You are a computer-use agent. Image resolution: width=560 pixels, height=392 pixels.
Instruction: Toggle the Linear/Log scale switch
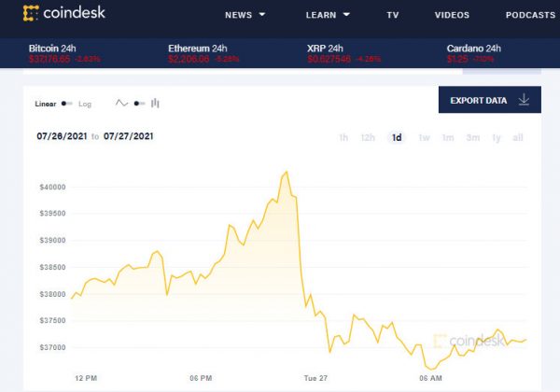(x=66, y=104)
